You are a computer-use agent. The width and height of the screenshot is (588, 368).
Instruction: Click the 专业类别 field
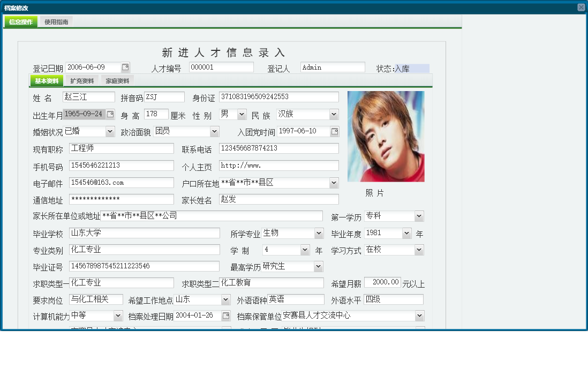145,250
